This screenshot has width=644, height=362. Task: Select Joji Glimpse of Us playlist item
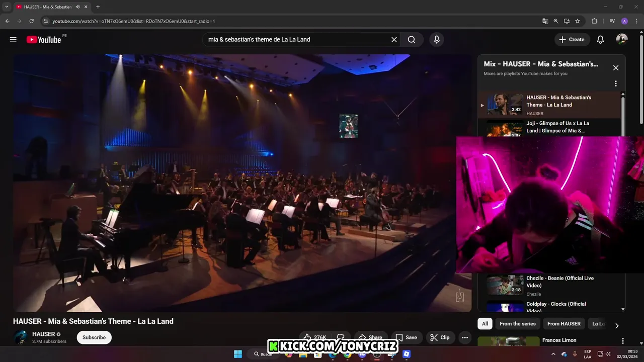click(550, 128)
